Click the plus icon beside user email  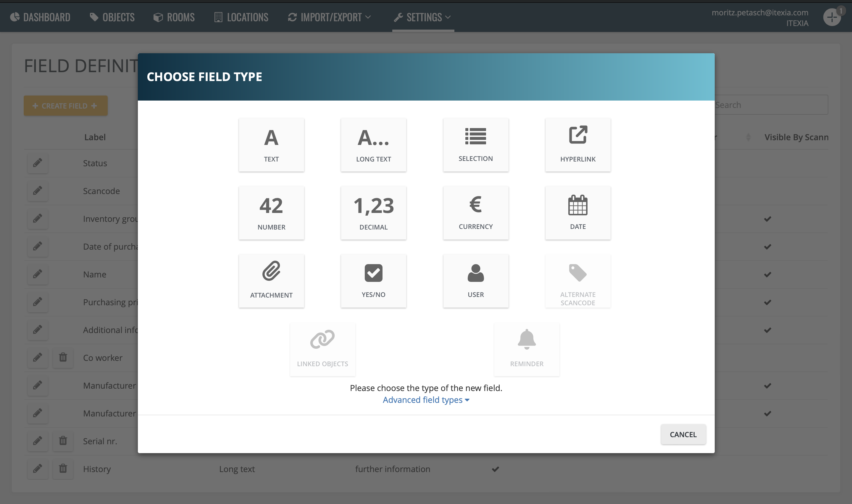832,17
